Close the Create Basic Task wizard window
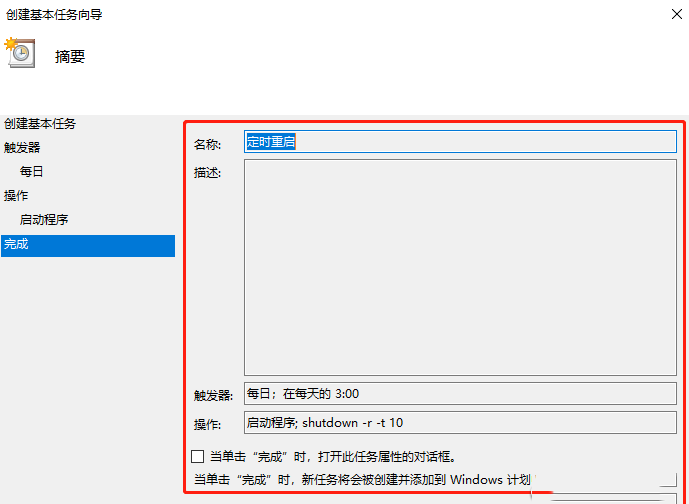Viewport: 689px width, 504px height. [x=677, y=14]
